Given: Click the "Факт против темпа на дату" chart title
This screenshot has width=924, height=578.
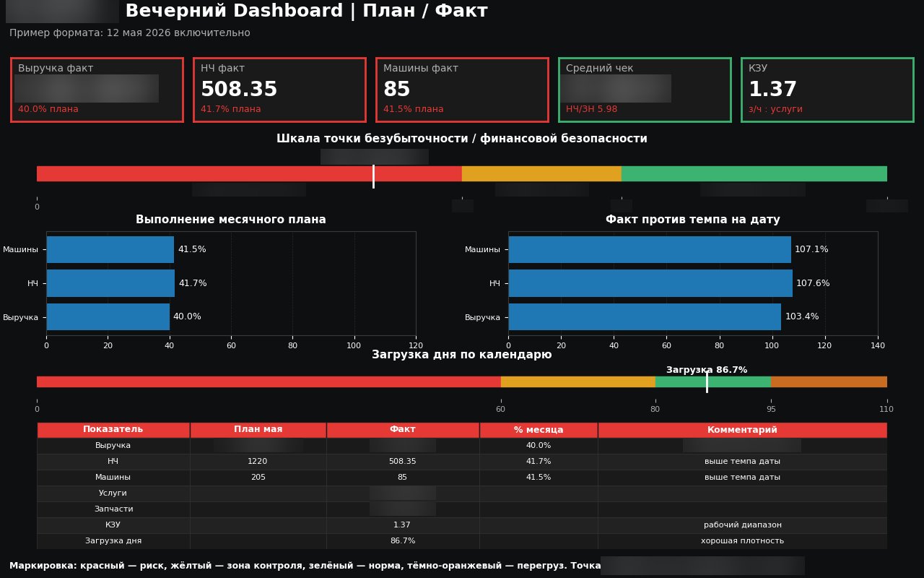Looking at the screenshot, I should [693, 220].
